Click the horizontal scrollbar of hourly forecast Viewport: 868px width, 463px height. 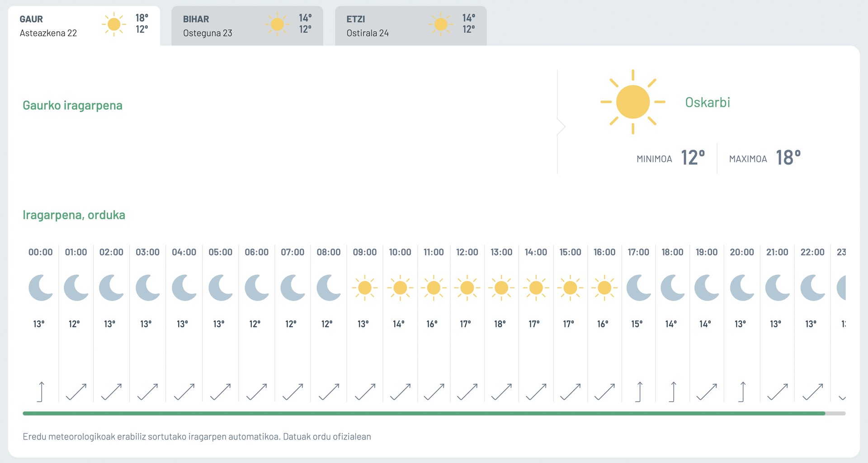(434, 413)
